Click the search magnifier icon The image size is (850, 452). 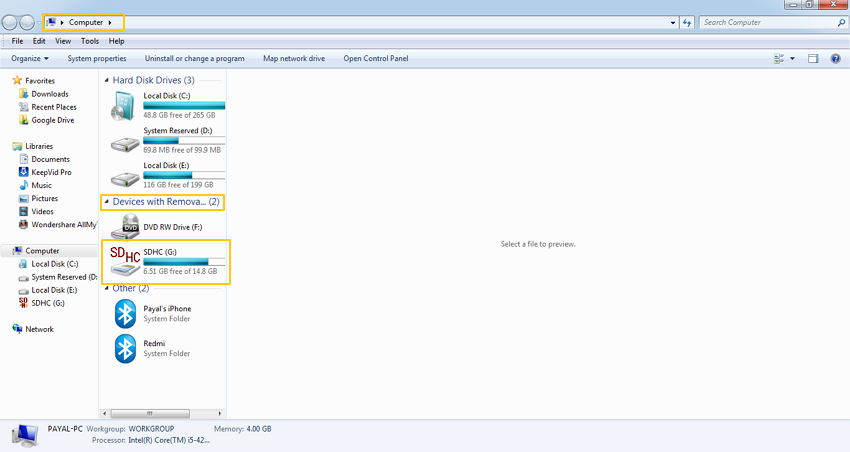pyautogui.click(x=841, y=23)
